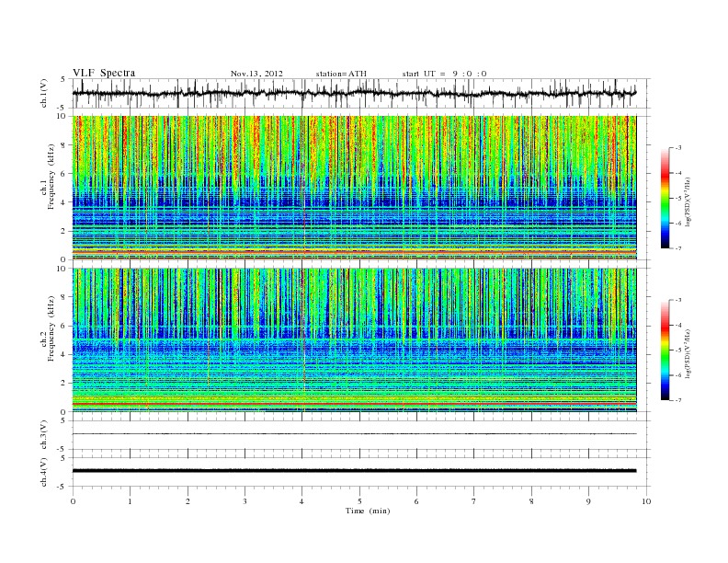728x563 pixels.
Task: Click the time axis tick label '2'
Action: [x=188, y=501]
